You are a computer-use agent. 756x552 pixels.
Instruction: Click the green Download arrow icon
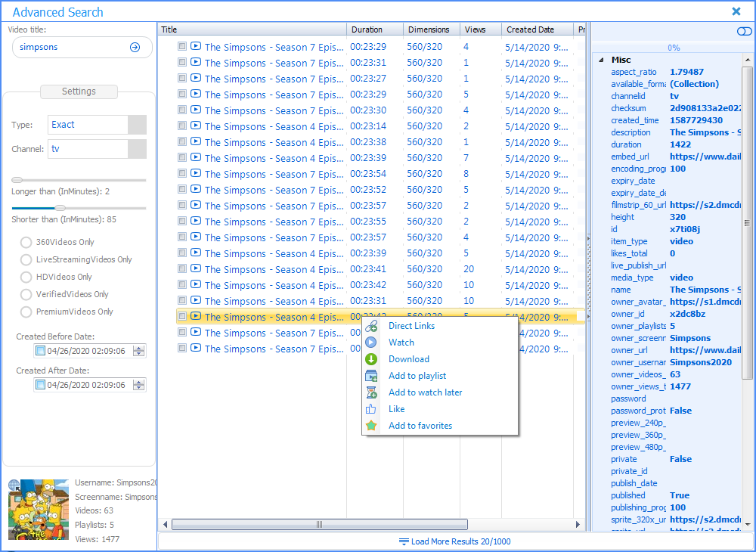(370, 359)
